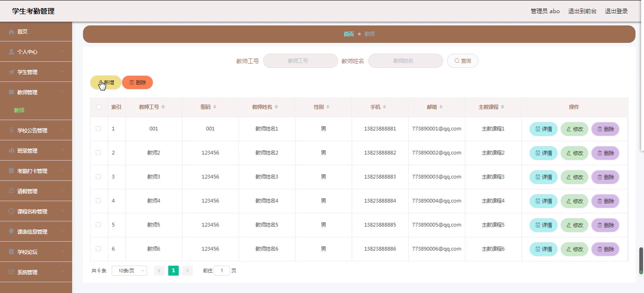This screenshot has height=293, width=644.
Task: Sort by 教师工号 using its sort arrows
Action: (163, 107)
